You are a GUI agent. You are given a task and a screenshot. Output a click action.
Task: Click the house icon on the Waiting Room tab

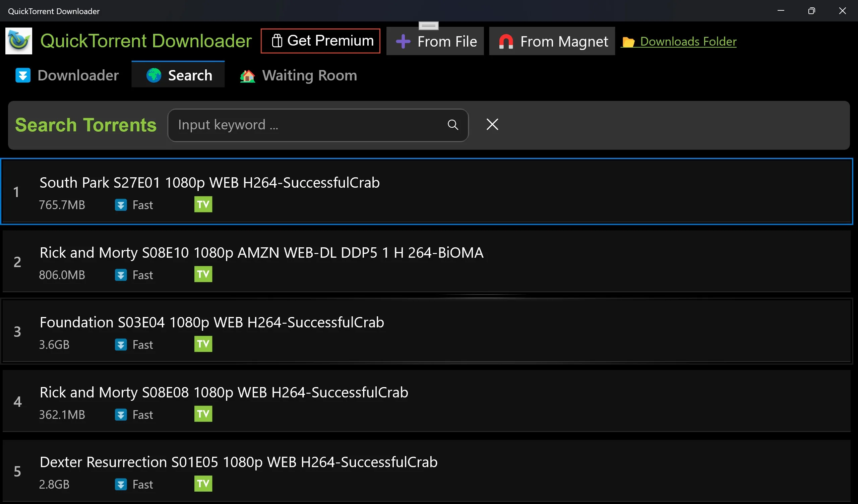(x=248, y=76)
